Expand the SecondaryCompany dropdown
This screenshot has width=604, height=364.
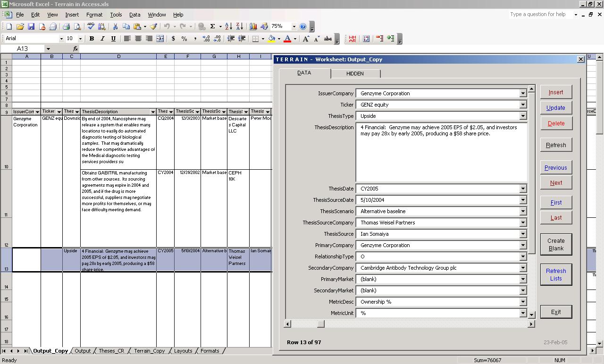[x=523, y=268]
